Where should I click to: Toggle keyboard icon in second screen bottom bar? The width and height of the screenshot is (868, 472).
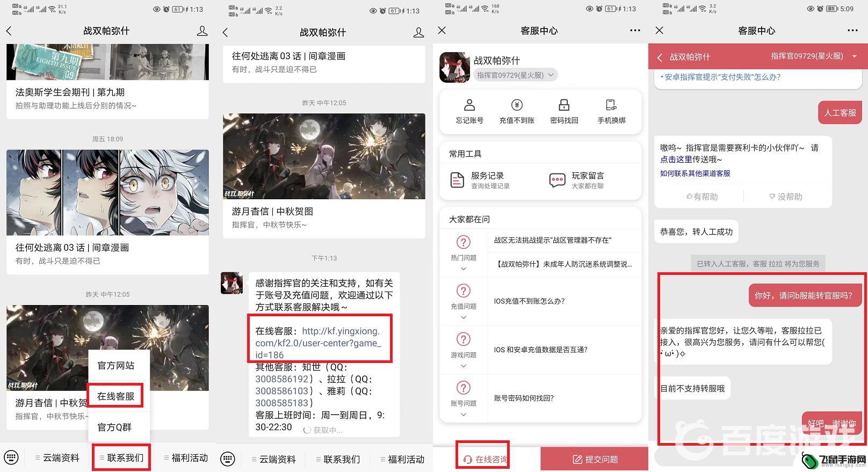click(228, 459)
